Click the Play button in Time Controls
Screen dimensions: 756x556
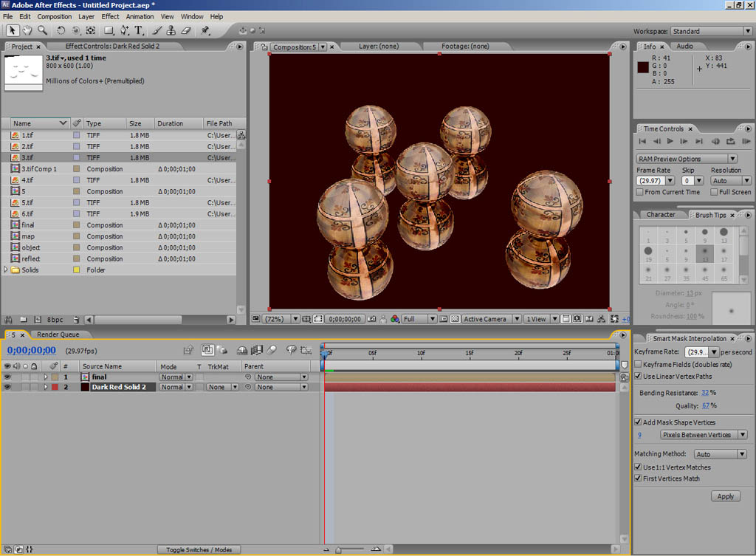tap(670, 141)
